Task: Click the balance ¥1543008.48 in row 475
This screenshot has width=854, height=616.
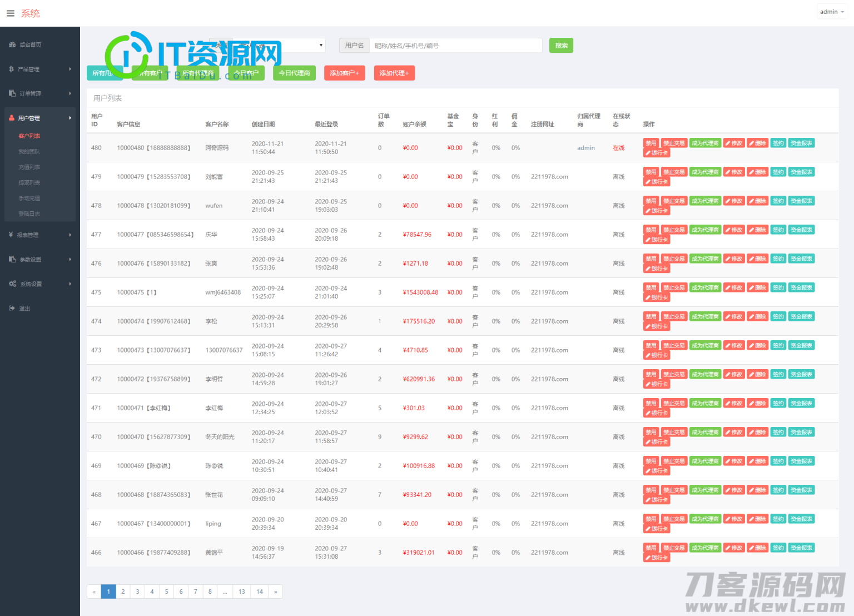Action: point(420,292)
